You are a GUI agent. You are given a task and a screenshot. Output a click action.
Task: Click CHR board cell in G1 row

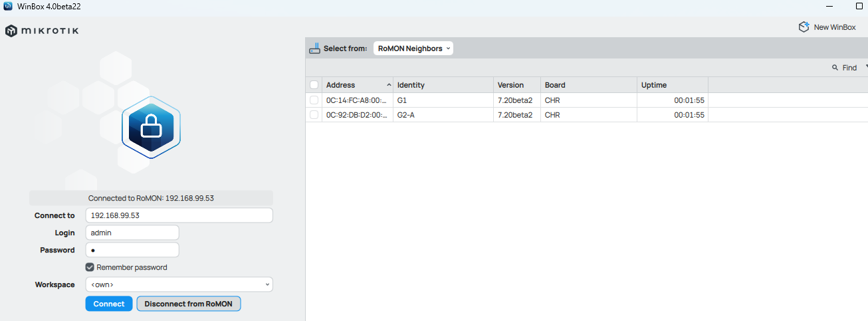(589, 100)
